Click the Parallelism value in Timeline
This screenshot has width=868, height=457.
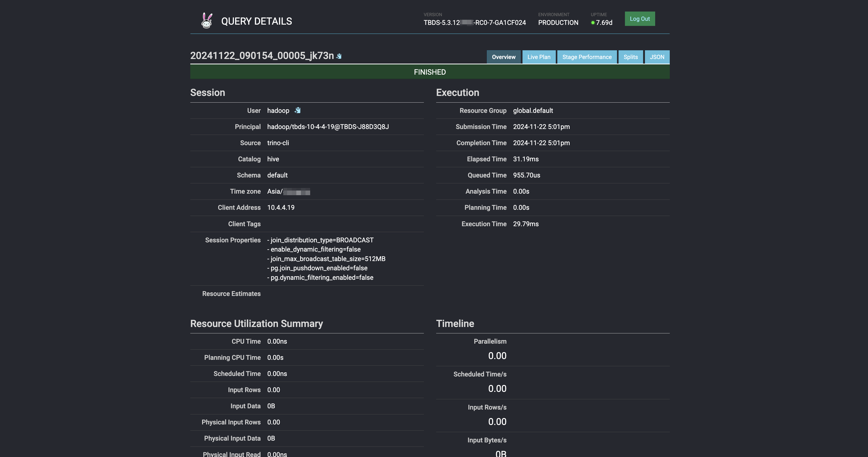(497, 356)
